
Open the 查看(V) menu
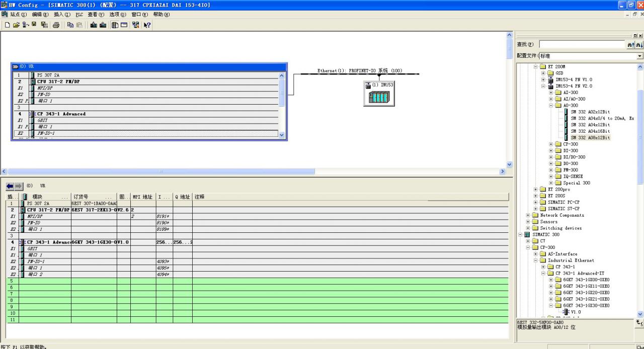tap(97, 14)
